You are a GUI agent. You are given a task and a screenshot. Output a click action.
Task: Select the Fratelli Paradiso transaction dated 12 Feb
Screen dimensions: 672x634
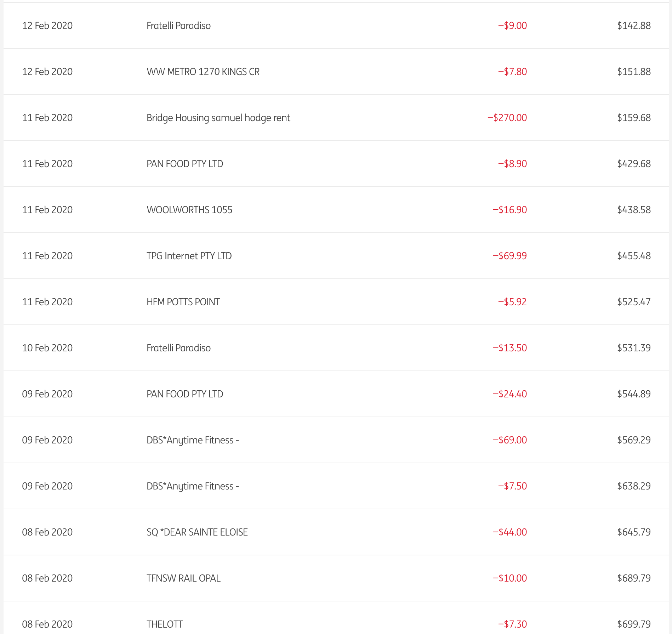[x=178, y=26]
